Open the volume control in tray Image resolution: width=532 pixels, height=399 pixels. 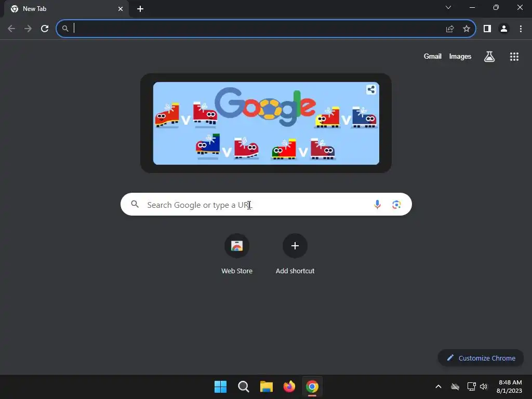[x=484, y=387]
